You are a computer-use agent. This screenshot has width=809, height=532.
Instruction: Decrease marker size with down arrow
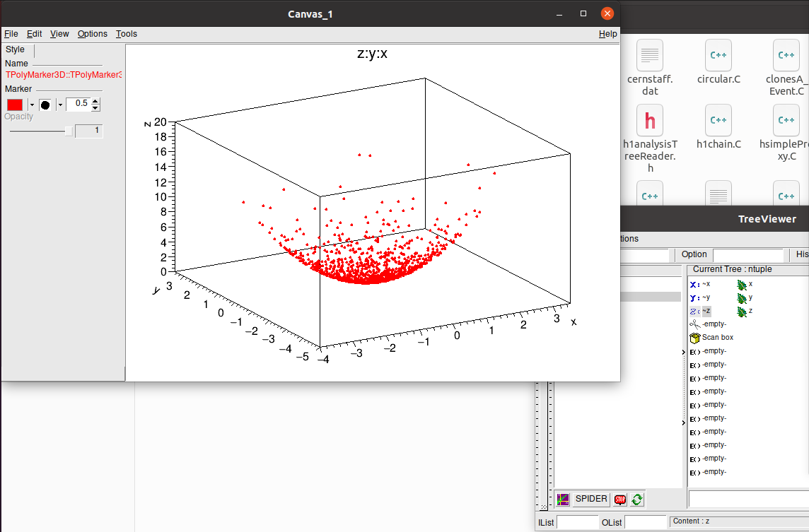[95, 107]
